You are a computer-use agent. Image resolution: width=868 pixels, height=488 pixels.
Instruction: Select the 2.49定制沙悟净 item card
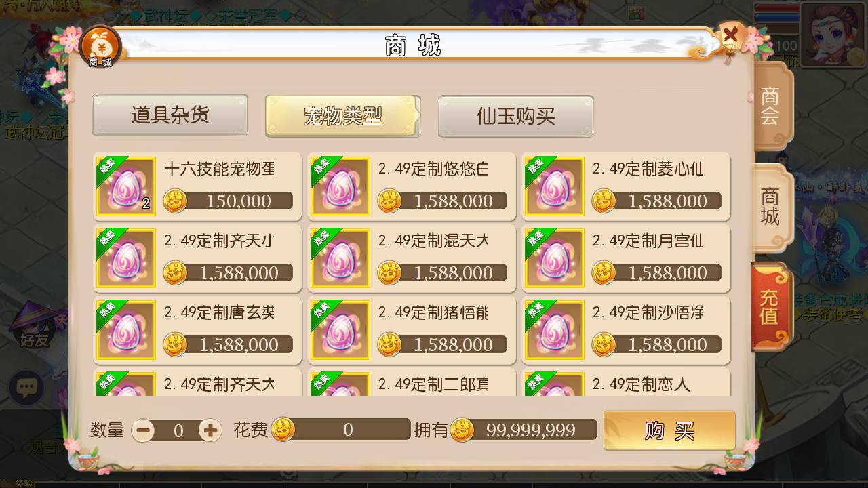tap(626, 330)
